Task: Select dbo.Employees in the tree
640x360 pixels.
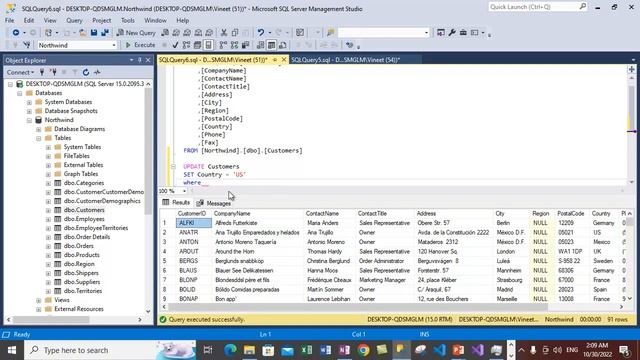Action: pyautogui.click(x=84, y=219)
